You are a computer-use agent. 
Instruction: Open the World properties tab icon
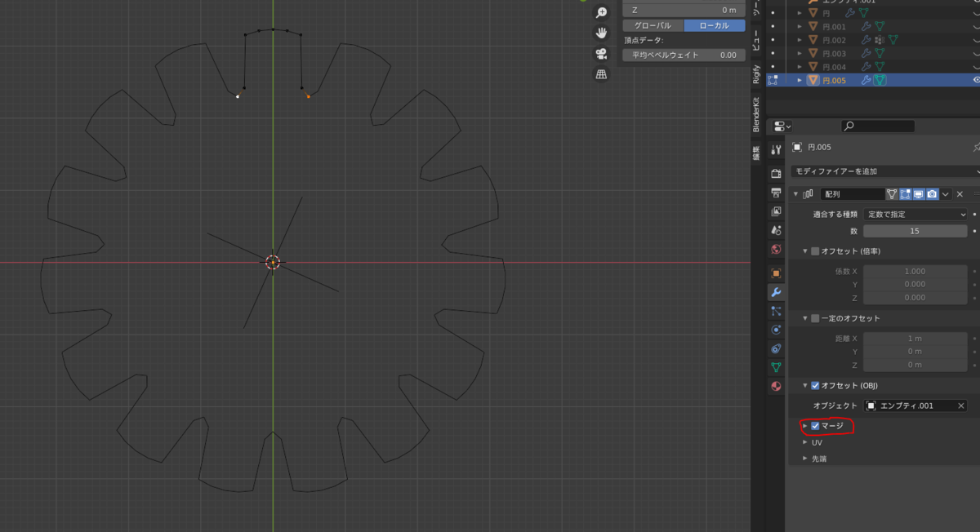tap(776, 249)
